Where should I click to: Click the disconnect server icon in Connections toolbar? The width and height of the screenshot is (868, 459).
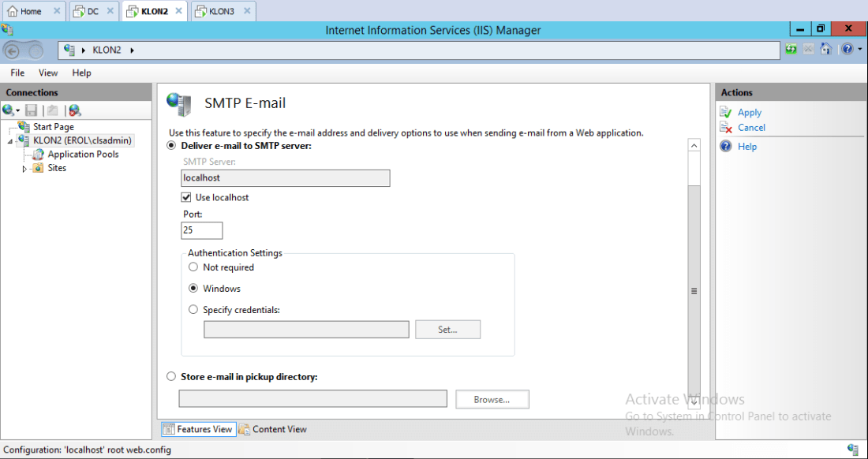[x=75, y=110]
